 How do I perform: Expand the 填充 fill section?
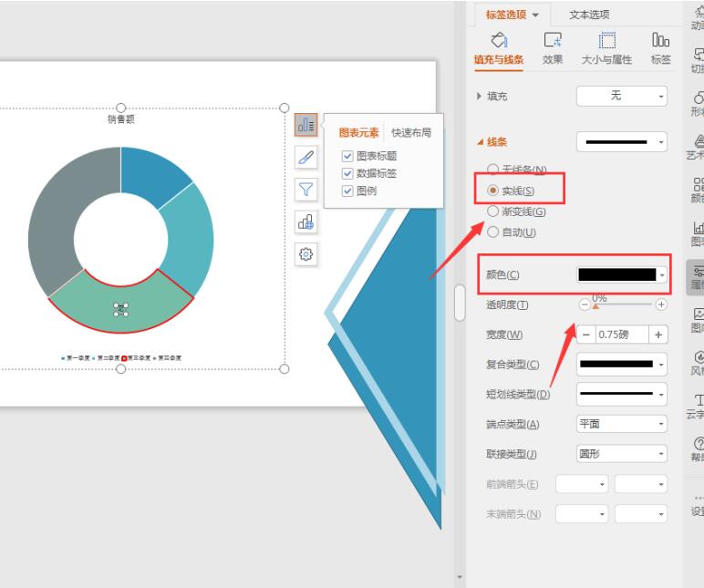[479, 96]
